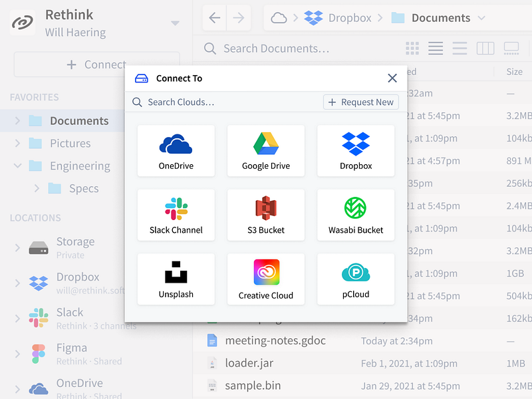This screenshot has width=532, height=399.
Task: Expand the Figma location
Action: pos(18,354)
